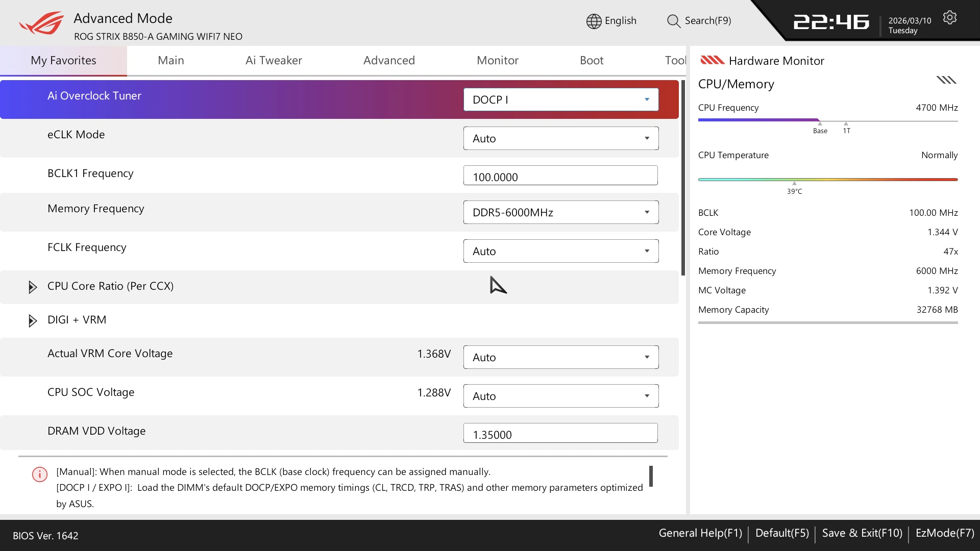
Task: Switch to the Monitor tab
Action: pos(497,60)
